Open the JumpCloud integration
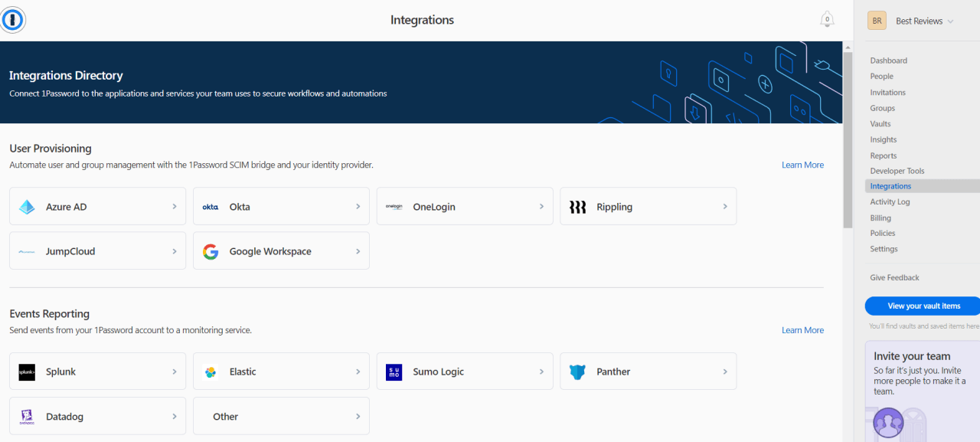980x442 pixels. tap(97, 250)
